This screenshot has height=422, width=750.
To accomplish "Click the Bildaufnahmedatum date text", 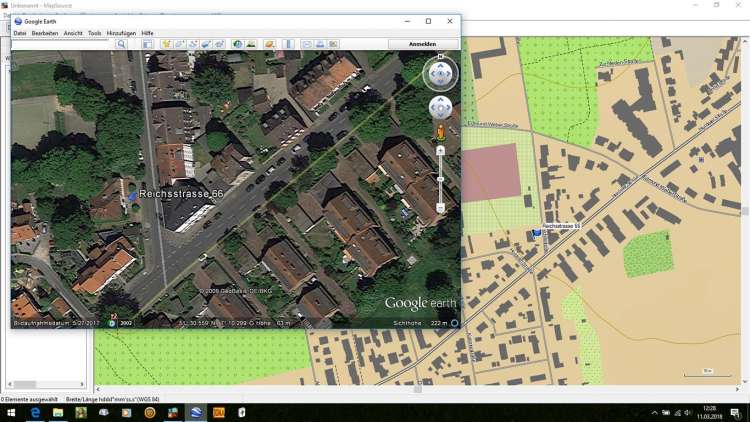I will (56, 323).
